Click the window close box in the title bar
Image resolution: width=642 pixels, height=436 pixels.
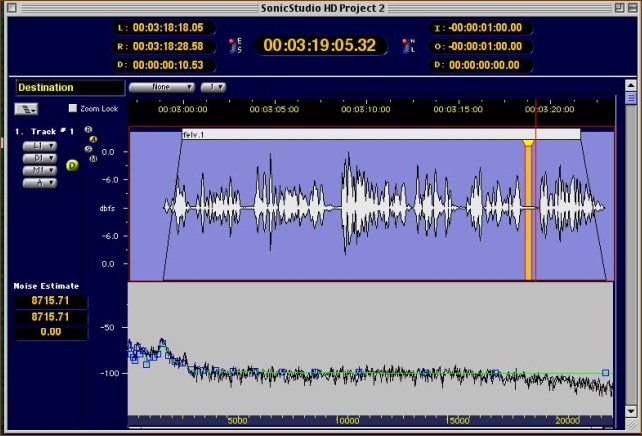point(12,7)
